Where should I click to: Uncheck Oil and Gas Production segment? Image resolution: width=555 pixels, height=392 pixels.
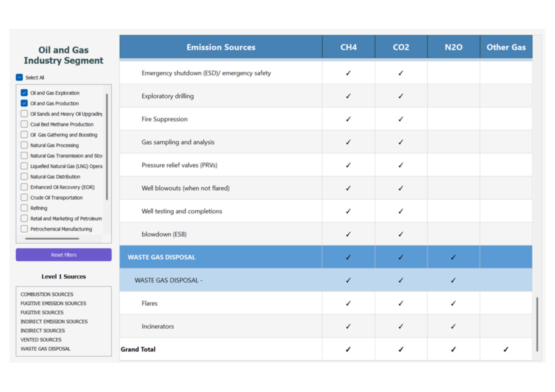point(24,103)
